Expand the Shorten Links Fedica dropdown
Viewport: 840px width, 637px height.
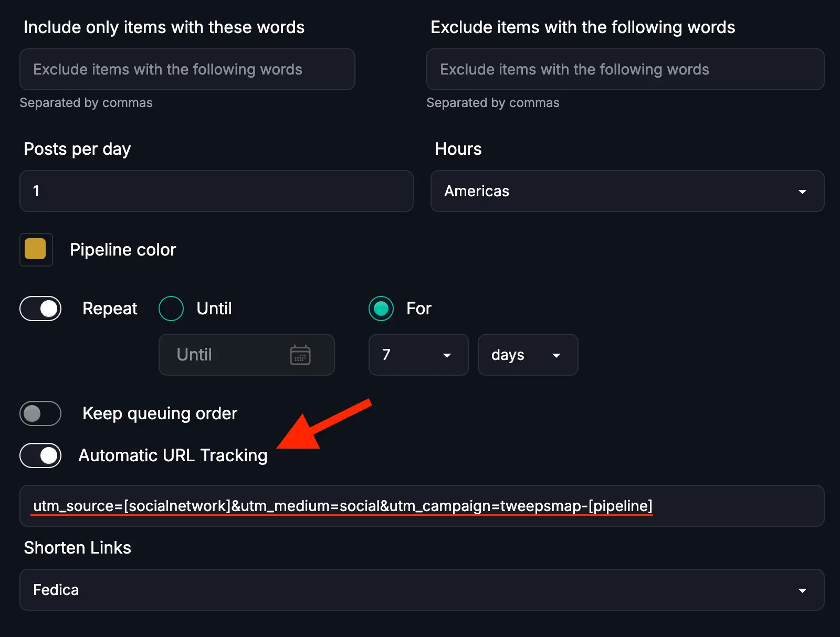coord(421,590)
